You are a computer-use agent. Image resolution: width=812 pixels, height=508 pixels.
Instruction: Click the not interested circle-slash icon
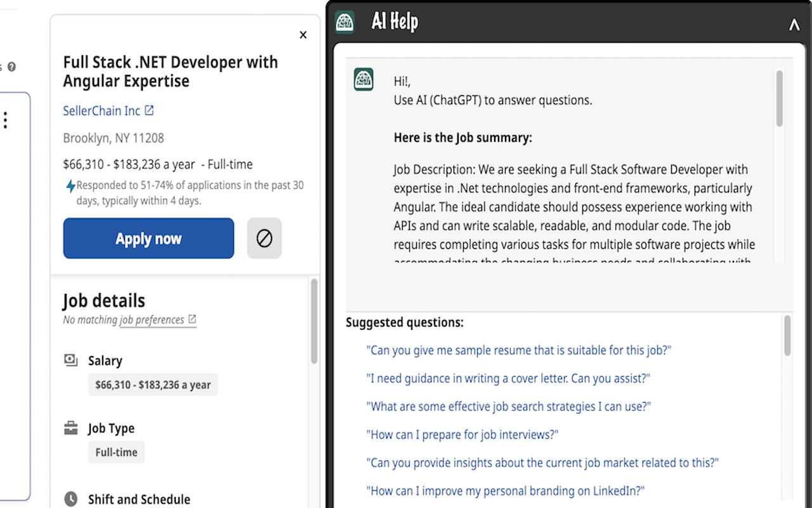tap(265, 238)
